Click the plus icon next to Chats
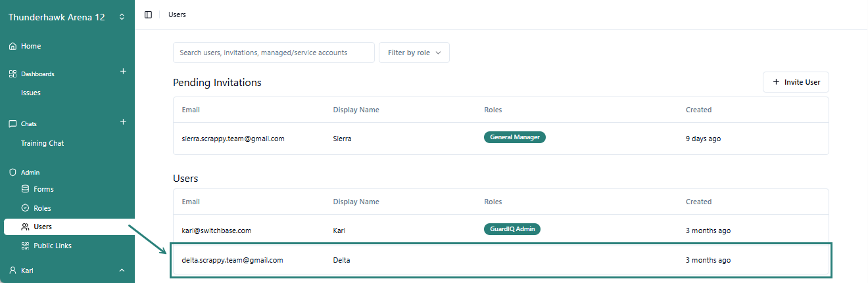The image size is (868, 283). point(123,122)
